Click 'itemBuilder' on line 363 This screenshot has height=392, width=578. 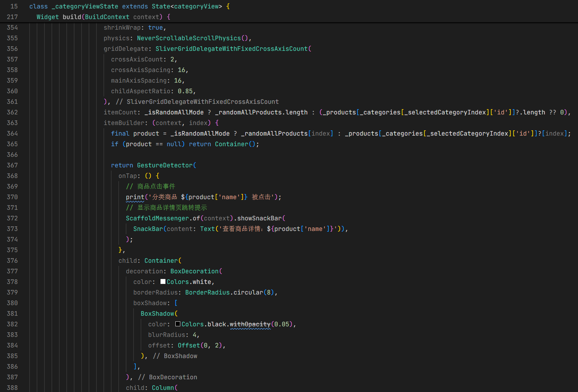(x=124, y=123)
